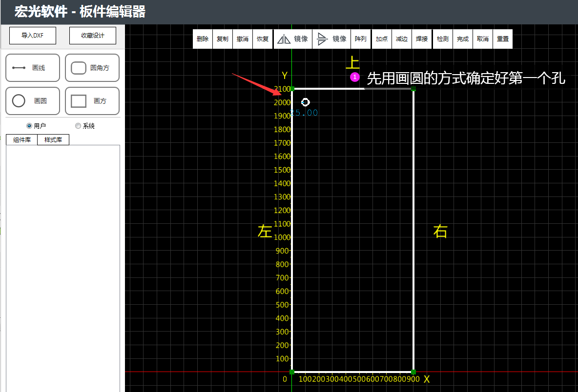Click the 删除 toolbar button
The width and height of the screenshot is (578, 392).
(203, 39)
